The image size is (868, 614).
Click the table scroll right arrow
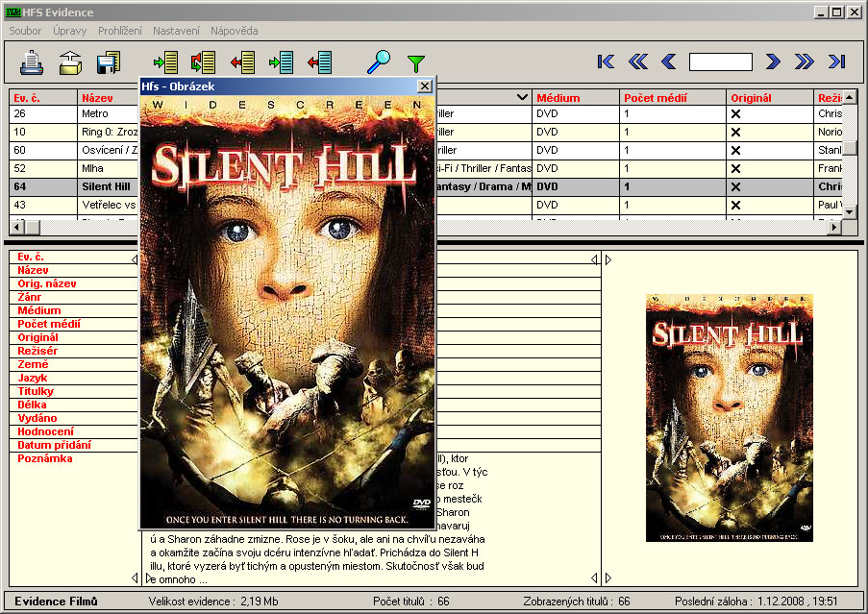834,227
